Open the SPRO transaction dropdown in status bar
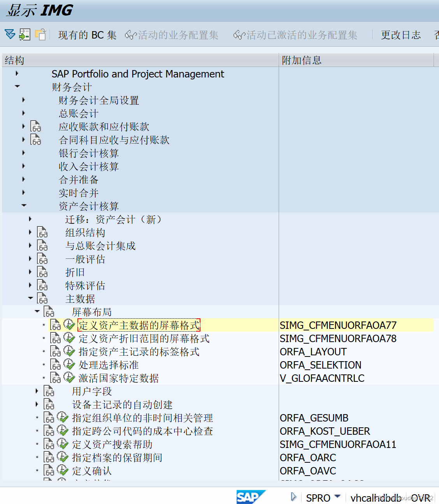This screenshot has height=504, width=439. [x=337, y=497]
